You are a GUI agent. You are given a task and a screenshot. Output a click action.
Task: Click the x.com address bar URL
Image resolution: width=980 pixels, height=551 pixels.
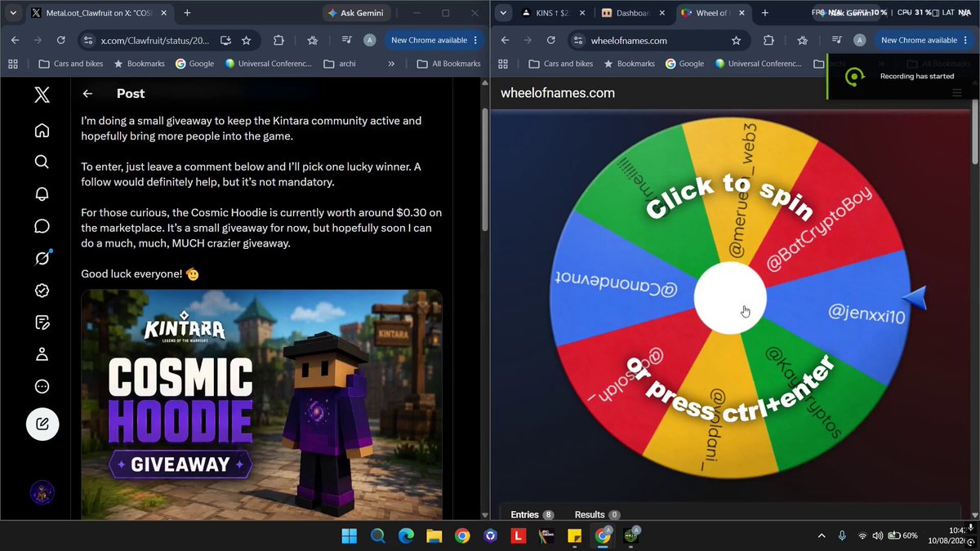(x=154, y=40)
